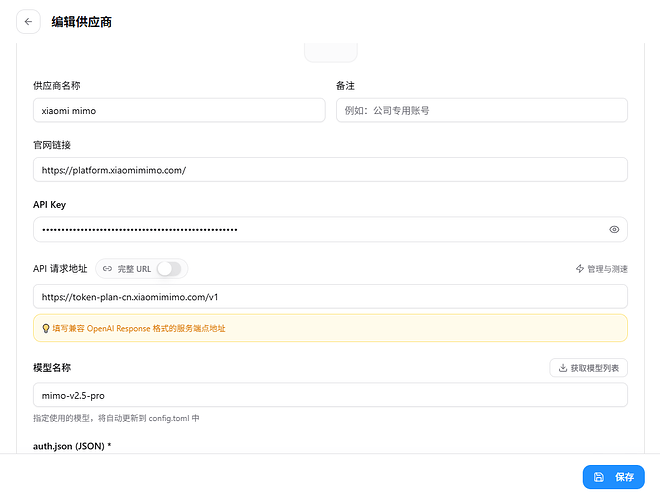Image resolution: width=660 pixels, height=500 pixels.
Task: Click the API 请求地址 label
Action: click(60, 269)
